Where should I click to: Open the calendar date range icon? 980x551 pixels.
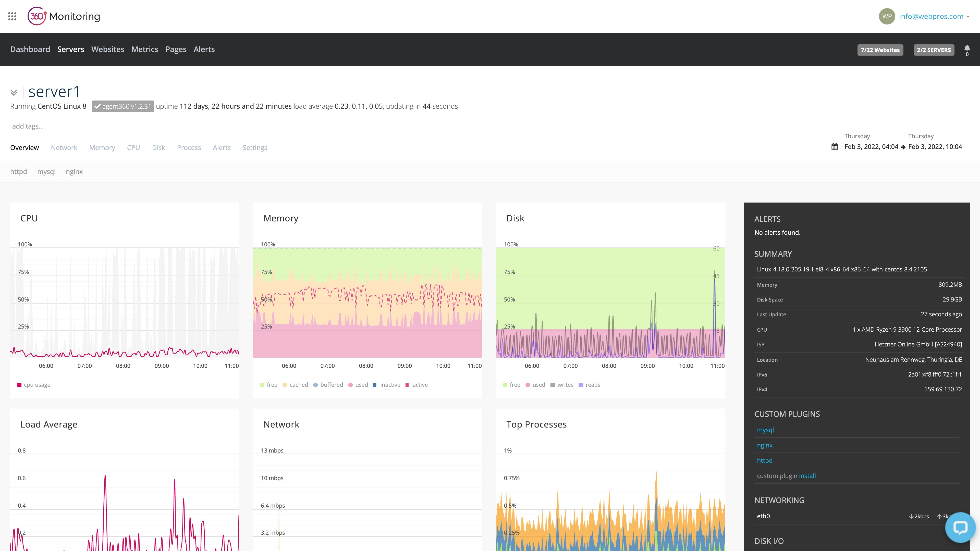(x=835, y=147)
